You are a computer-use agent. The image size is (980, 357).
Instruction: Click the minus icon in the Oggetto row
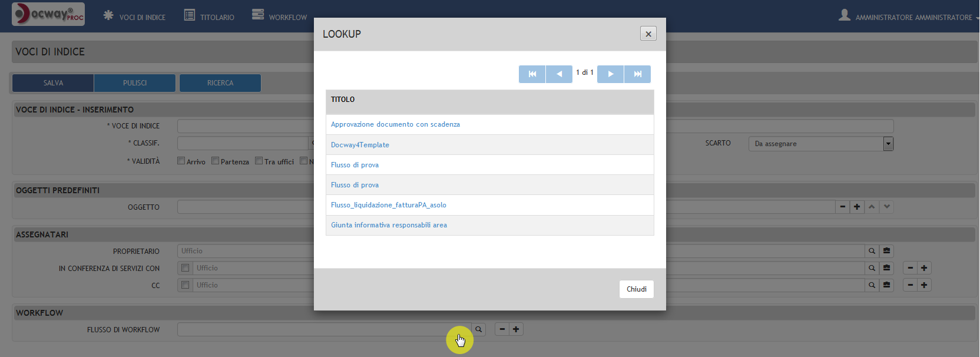click(x=843, y=207)
